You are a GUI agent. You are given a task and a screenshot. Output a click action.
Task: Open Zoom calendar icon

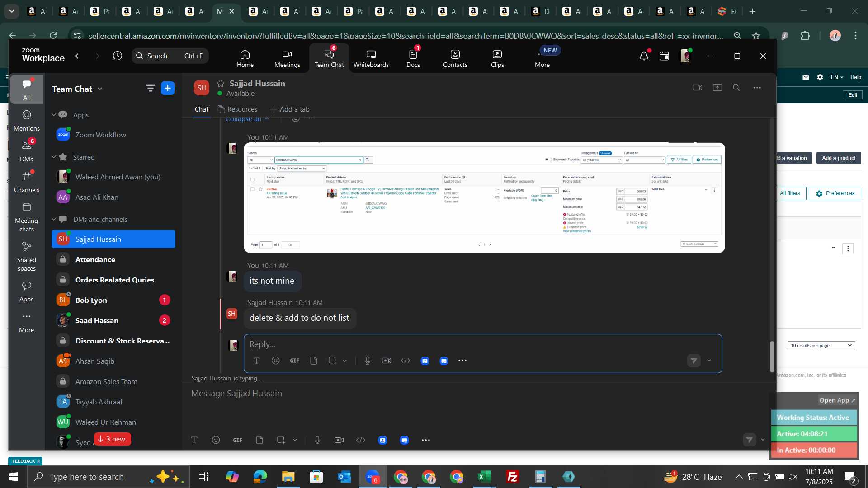664,56
